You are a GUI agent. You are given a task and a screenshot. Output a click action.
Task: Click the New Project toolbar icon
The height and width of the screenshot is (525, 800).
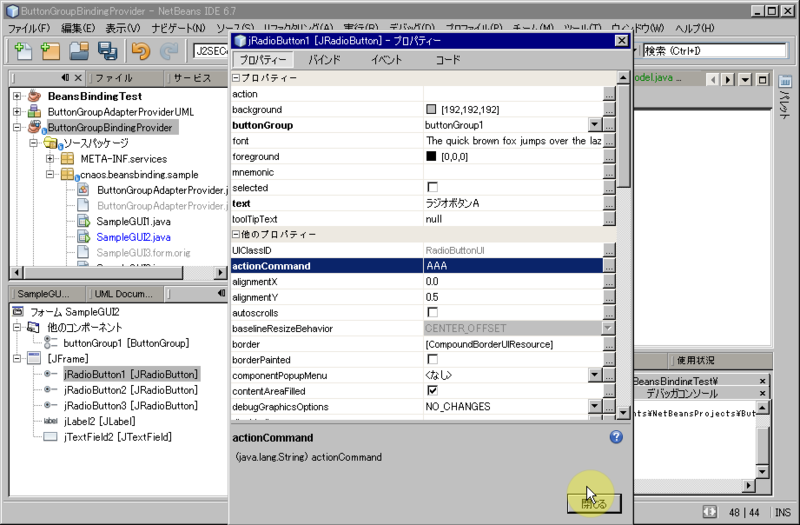click(50, 51)
